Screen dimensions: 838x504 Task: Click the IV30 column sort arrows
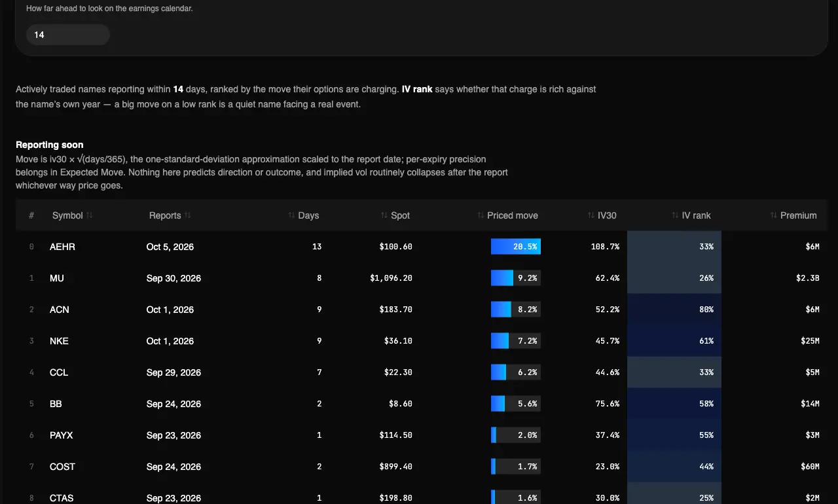pos(591,215)
